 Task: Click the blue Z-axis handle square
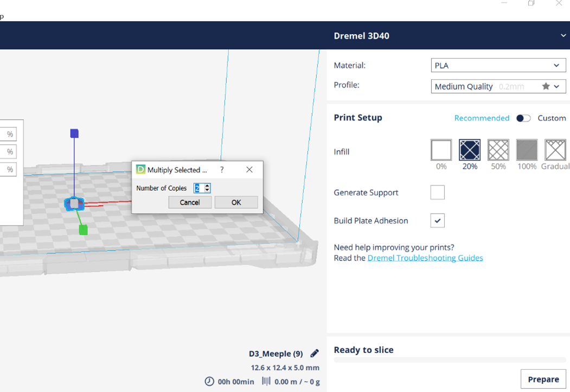pyautogui.click(x=74, y=133)
